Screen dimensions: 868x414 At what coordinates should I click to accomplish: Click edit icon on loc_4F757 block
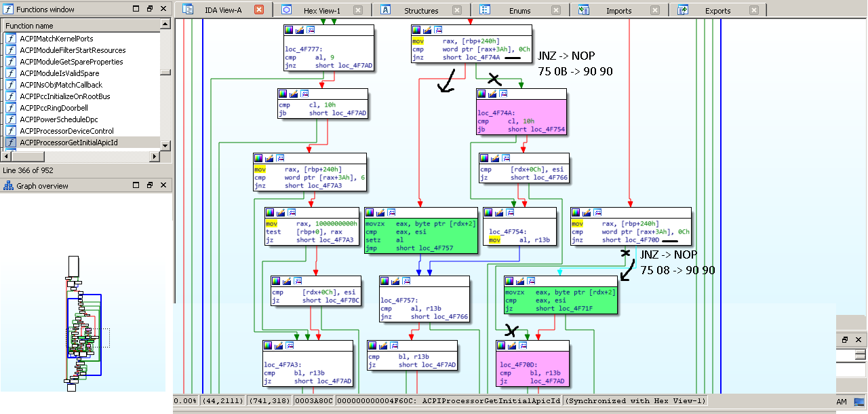click(x=395, y=281)
